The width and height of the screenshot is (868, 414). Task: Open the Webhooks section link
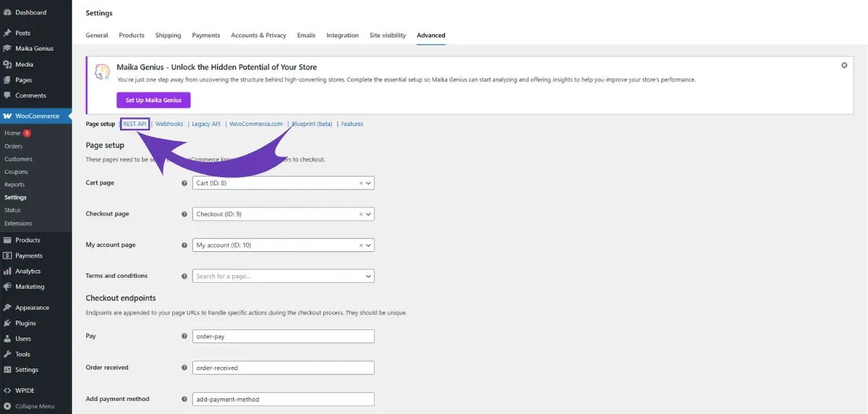(x=169, y=124)
